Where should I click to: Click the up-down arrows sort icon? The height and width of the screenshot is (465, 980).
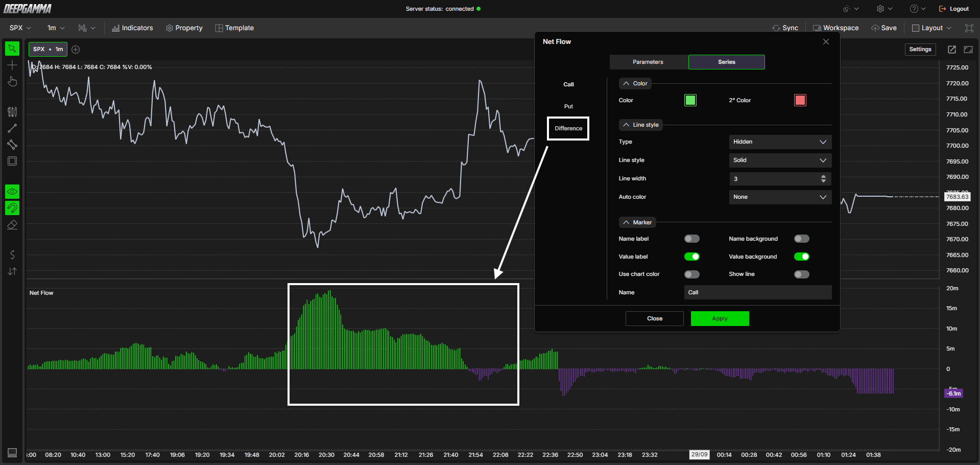coord(12,271)
